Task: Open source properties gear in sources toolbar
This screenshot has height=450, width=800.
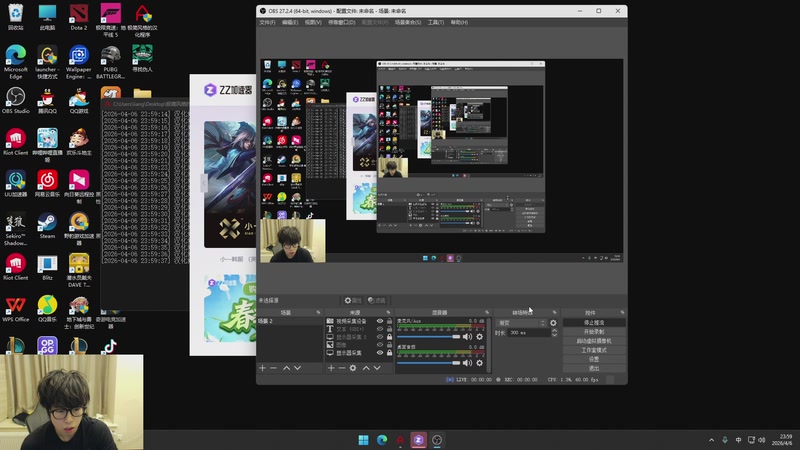Action: tap(353, 368)
